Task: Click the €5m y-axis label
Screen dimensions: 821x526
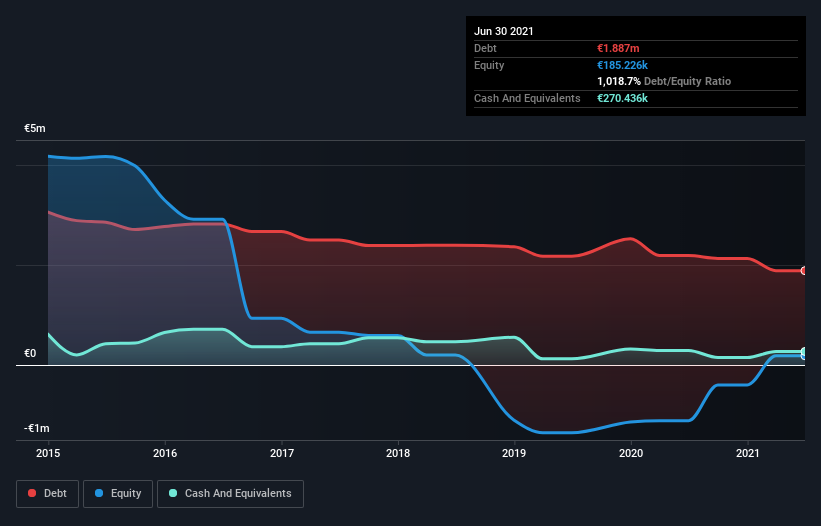Action: point(35,128)
